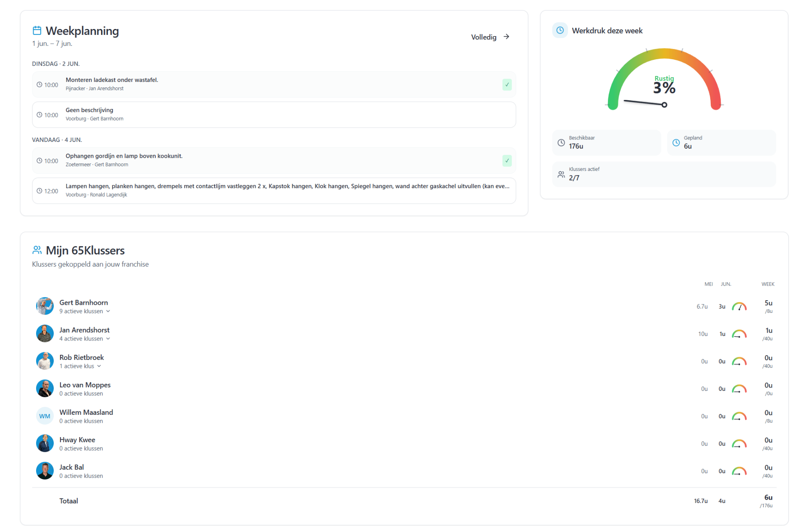The image size is (806, 532).
Task: Select the name Leo van Moppes
Action: pos(85,385)
